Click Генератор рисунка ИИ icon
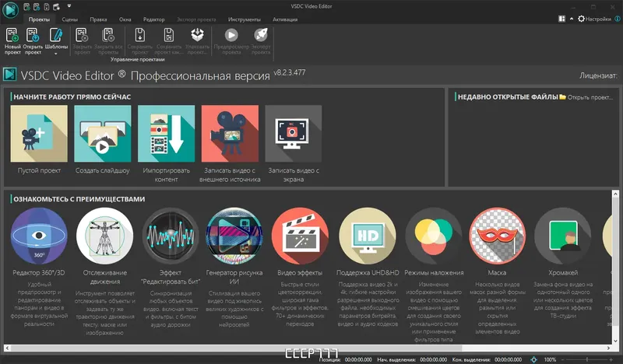 click(x=234, y=236)
